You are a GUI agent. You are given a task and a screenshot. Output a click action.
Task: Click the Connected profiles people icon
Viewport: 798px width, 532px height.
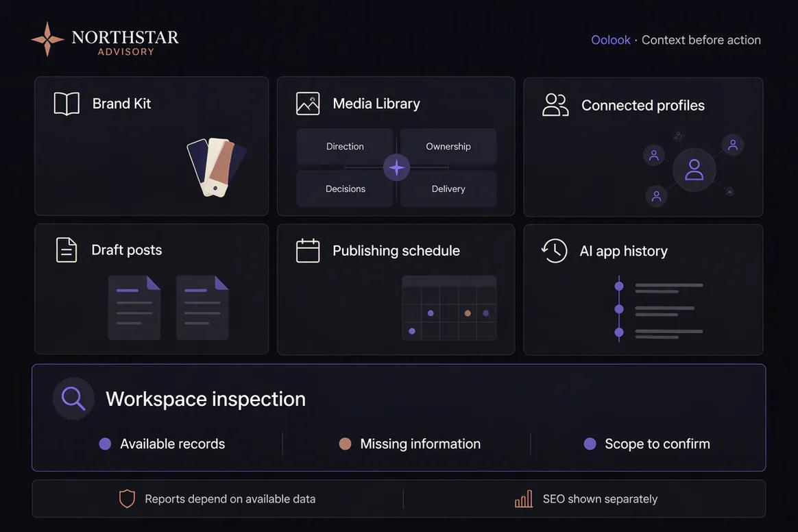coord(555,105)
